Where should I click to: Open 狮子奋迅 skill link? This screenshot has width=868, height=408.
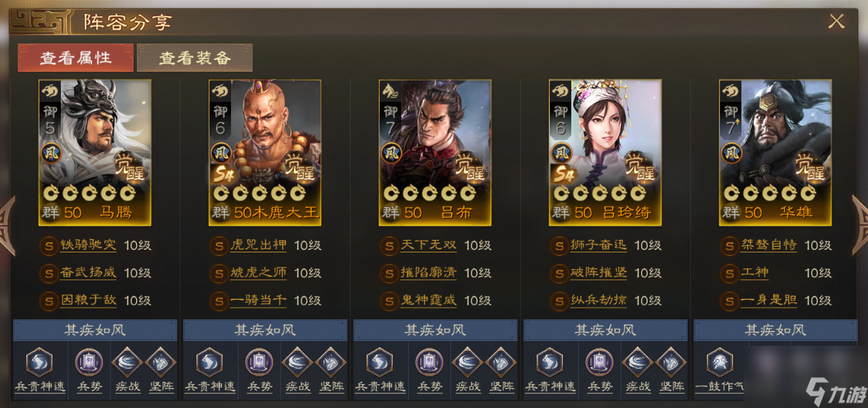tap(598, 245)
